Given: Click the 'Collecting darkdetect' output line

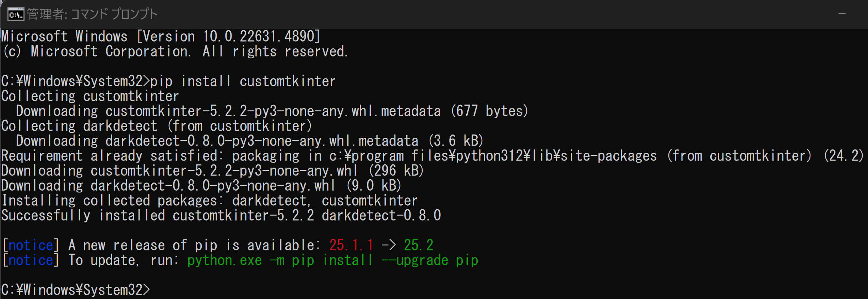Looking at the screenshot, I should pos(157,126).
